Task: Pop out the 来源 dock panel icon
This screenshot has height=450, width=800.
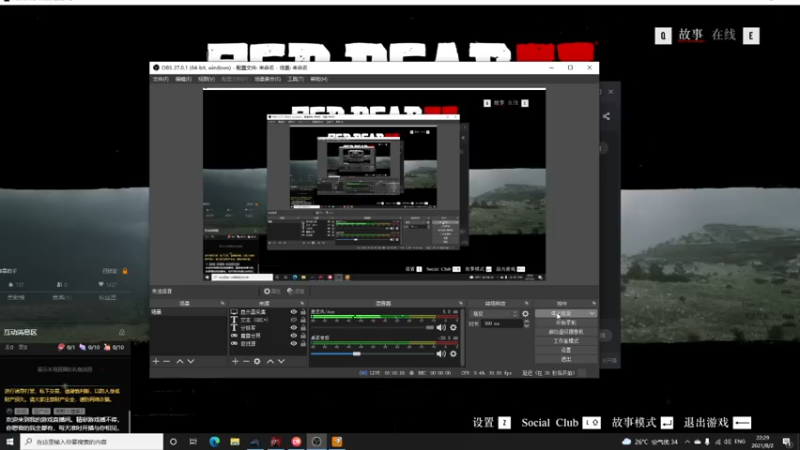Action: pyautogui.click(x=302, y=304)
